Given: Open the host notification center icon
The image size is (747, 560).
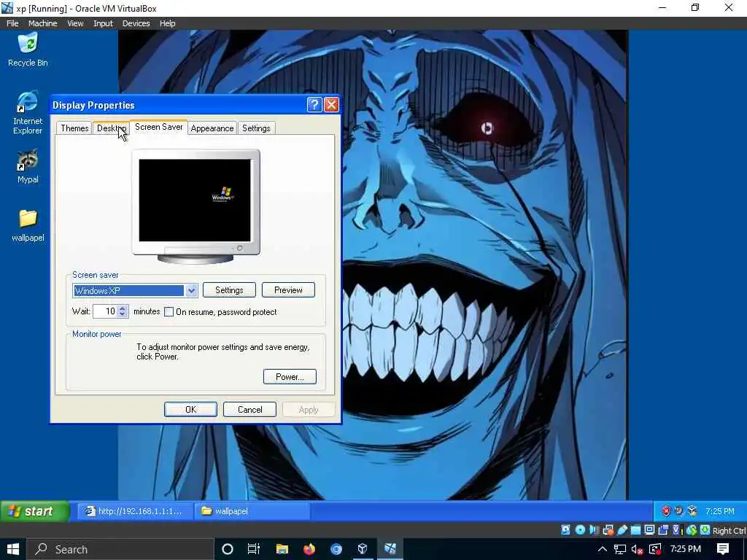Looking at the screenshot, I should (723, 549).
